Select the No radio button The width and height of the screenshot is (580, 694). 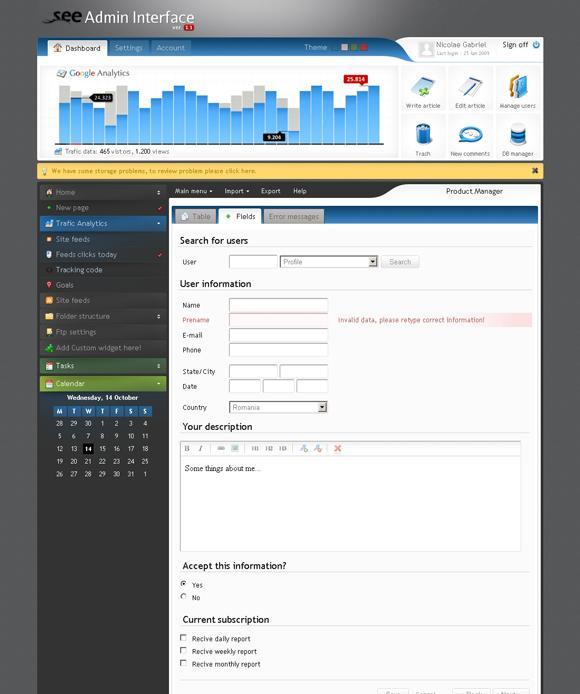coord(183,597)
